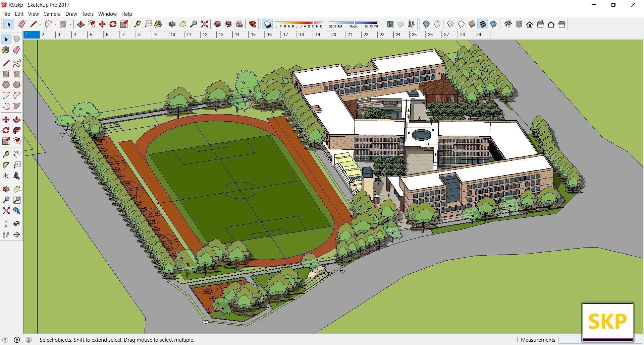Select 3D Text tool in left toolbar
644x345 pixels.
[x=17, y=176]
